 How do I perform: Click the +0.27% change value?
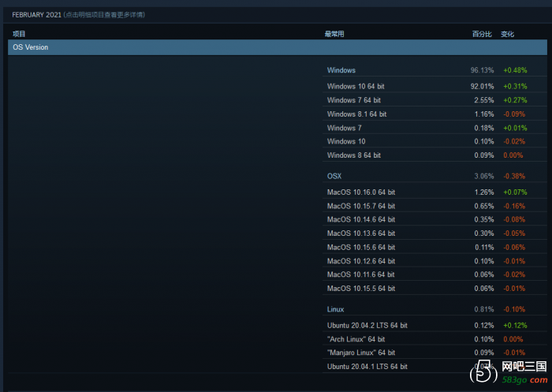click(x=515, y=100)
